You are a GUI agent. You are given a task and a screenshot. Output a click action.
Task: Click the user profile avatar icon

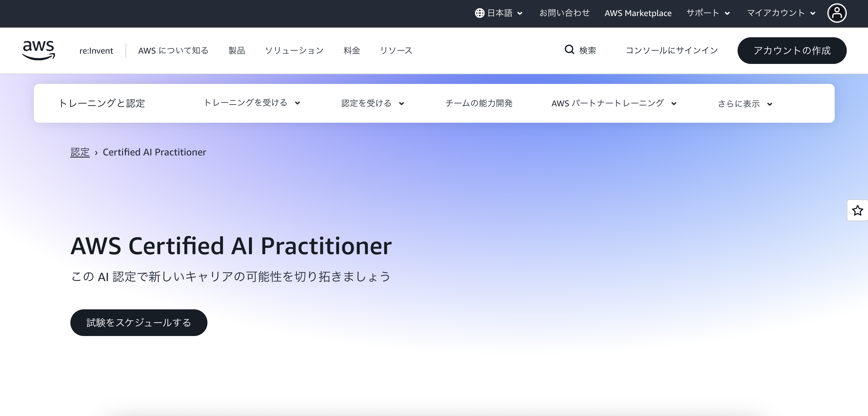point(837,13)
